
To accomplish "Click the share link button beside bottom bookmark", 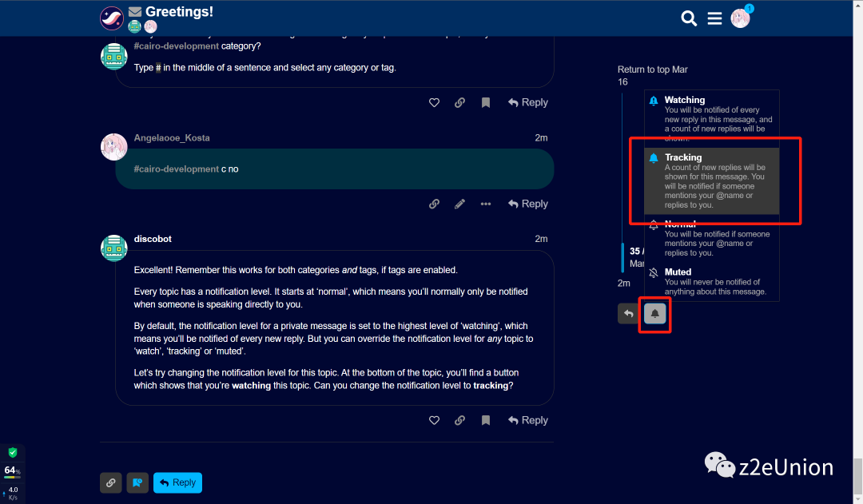I will [x=111, y=482].
